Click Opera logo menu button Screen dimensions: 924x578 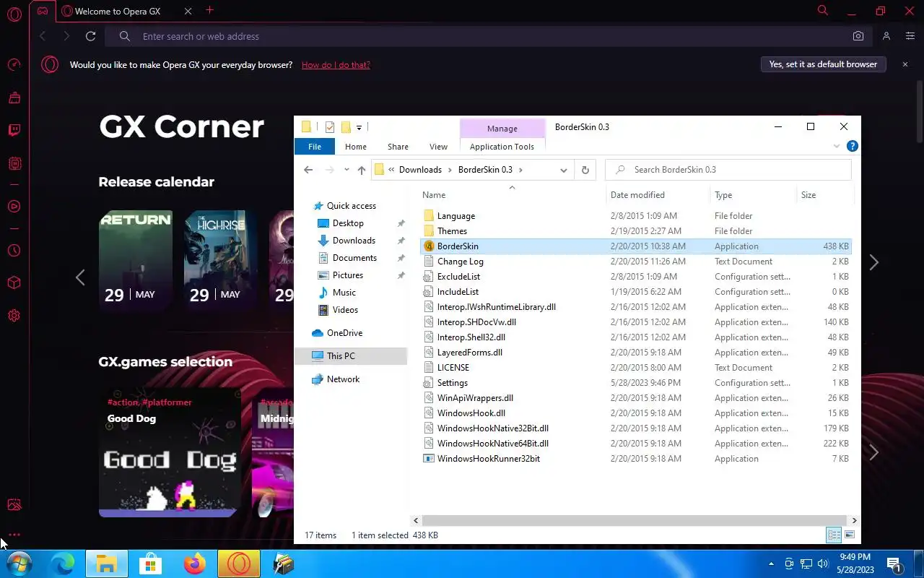[x=14, y=14]
